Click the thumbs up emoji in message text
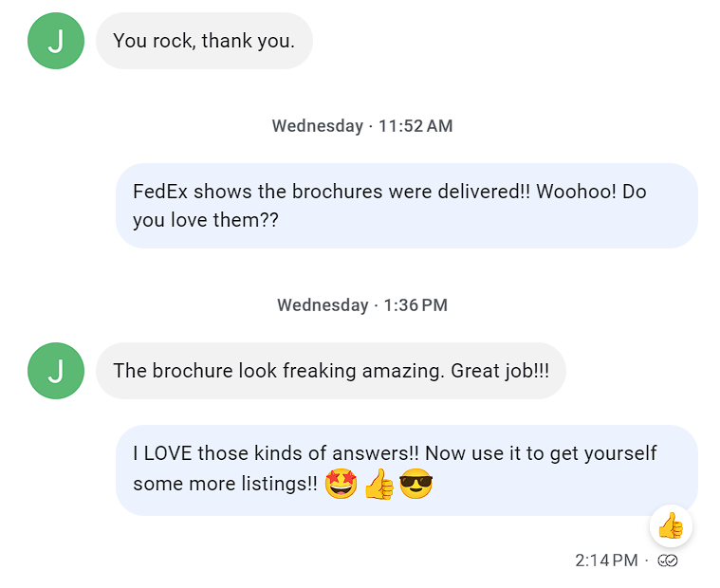 tap(379, 484)
